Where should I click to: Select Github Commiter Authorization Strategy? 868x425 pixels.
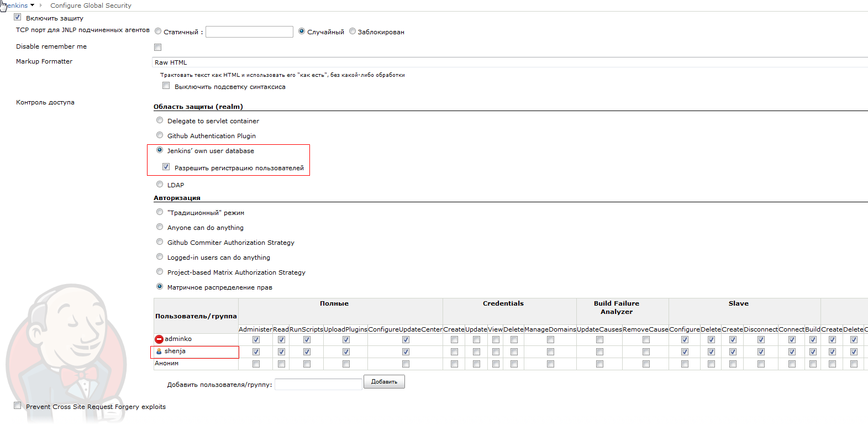tap(160, 242)
